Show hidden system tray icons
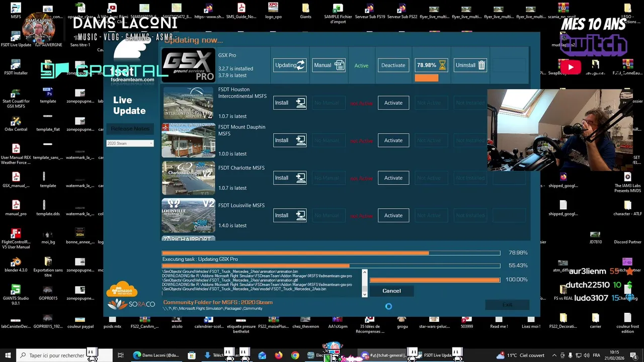The width and height of the screenshot is (644, 362). coord(554,355)
